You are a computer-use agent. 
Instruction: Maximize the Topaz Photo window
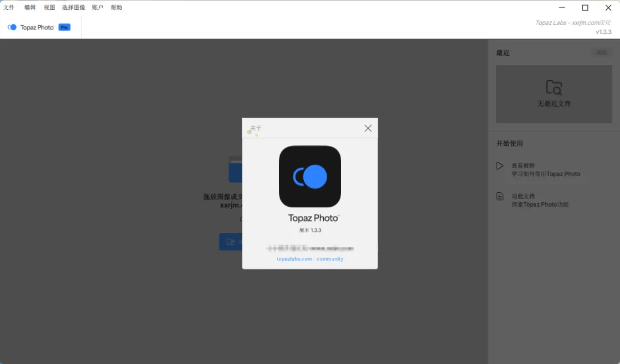(585, 7)
